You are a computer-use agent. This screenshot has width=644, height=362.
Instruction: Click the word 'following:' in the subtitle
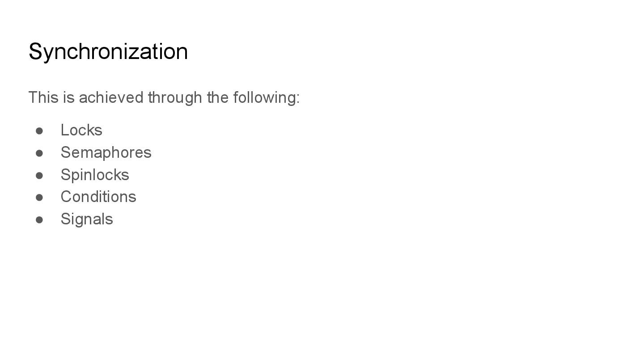pyautogui.click(x=266, y=97)
